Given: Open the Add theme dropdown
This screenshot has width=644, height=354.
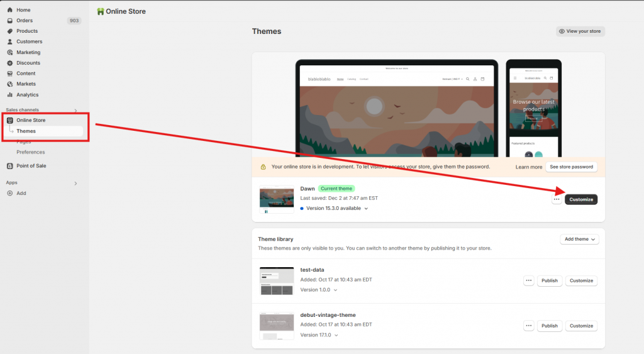Looking at the screenshot, I should (579, 239).
